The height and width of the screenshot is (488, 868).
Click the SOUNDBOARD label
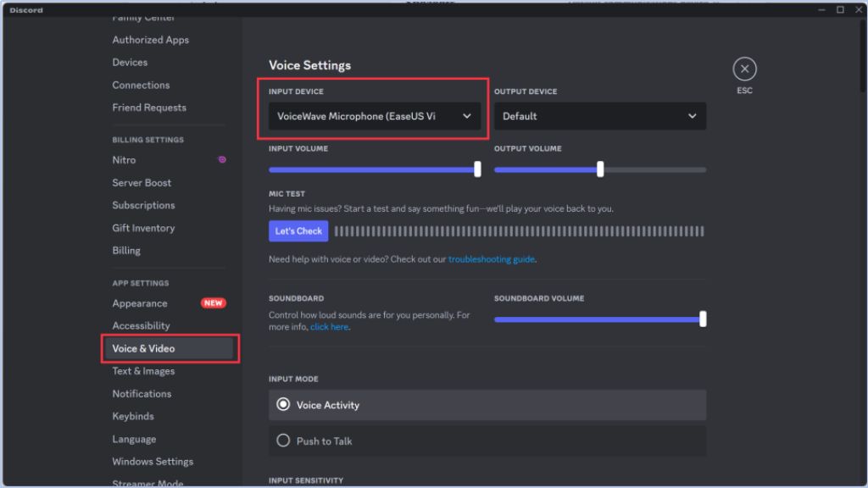click(296, 298)
